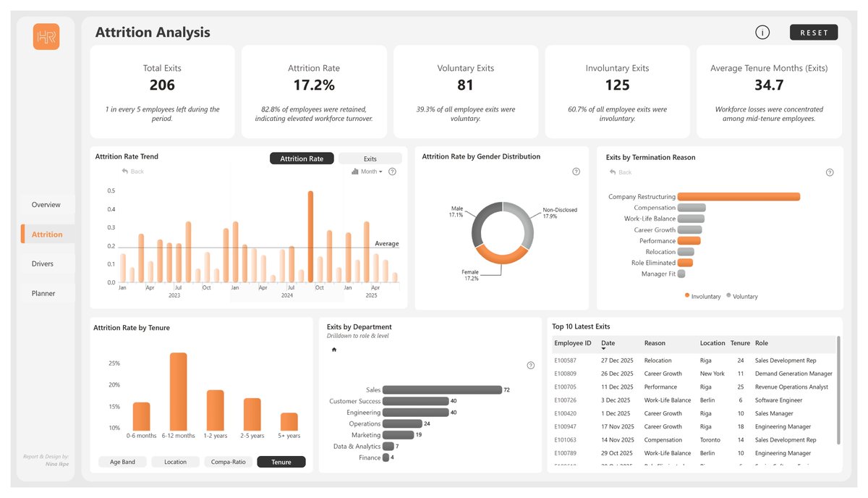Switch trend chart to Exits view
Viewport: 868px width, 498px height.
point(370,159)
